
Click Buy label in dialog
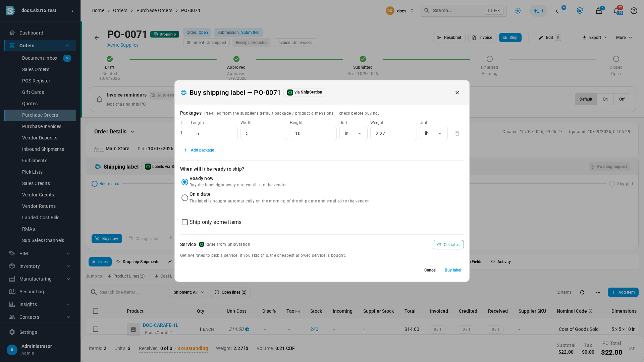[453, 270]
